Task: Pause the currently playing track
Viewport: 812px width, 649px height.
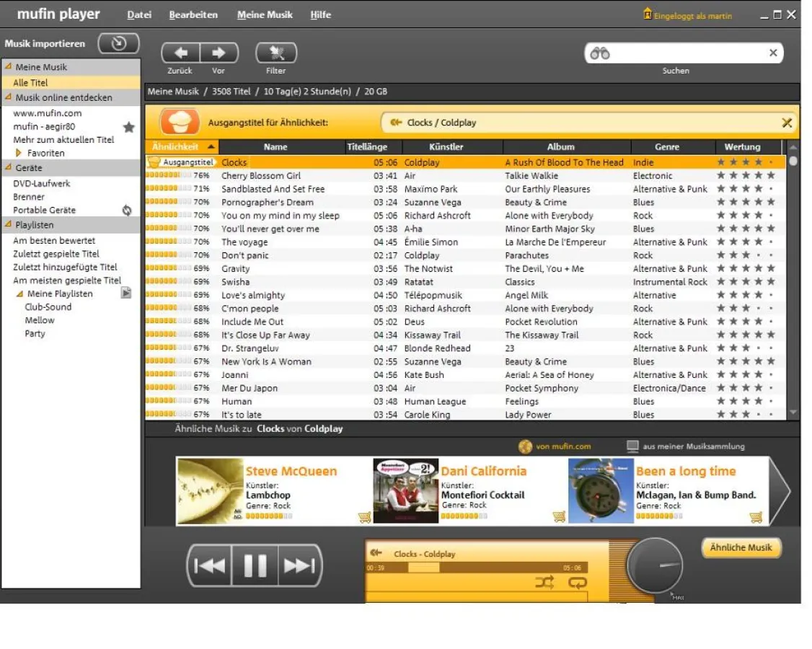Action: point(255,565)
